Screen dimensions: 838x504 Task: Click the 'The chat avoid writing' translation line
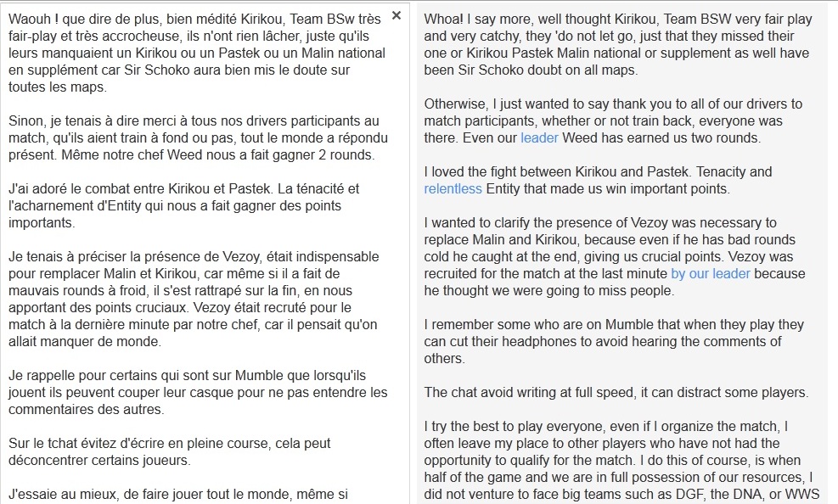click(x=616, y=392)
